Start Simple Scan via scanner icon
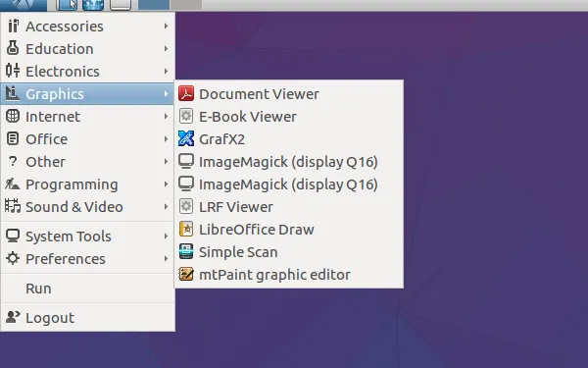 pyautogui.click(x=186, y=251)
